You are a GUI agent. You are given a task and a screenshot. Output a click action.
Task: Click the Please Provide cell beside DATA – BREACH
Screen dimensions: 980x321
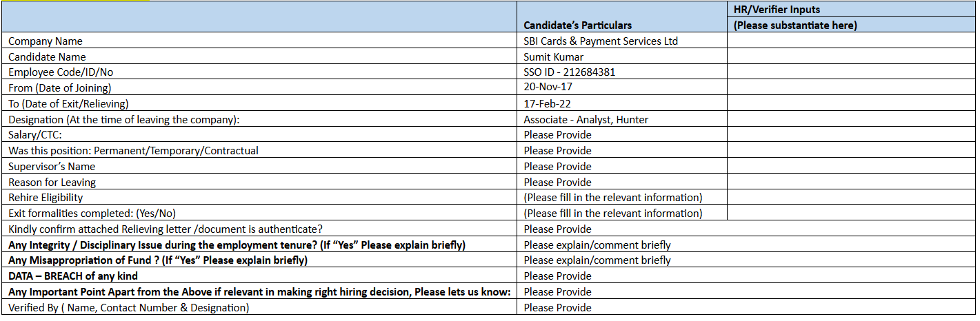pyautogui.click(x=557, y=276)
